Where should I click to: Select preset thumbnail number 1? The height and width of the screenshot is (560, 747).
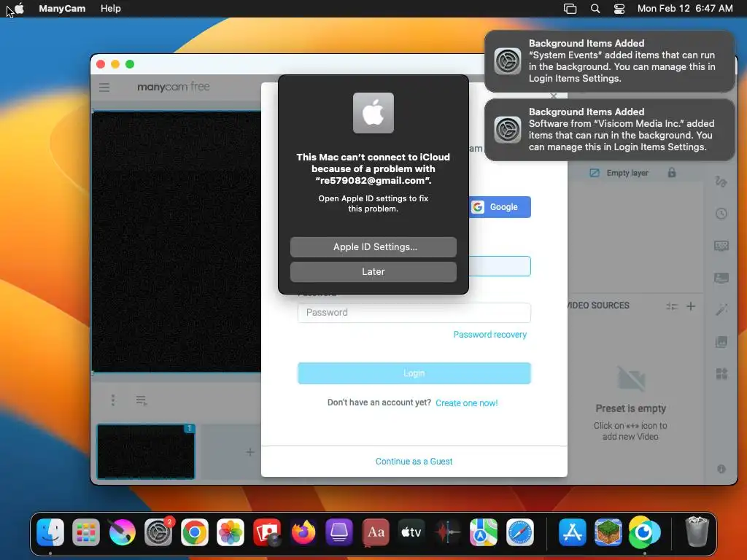146,451
